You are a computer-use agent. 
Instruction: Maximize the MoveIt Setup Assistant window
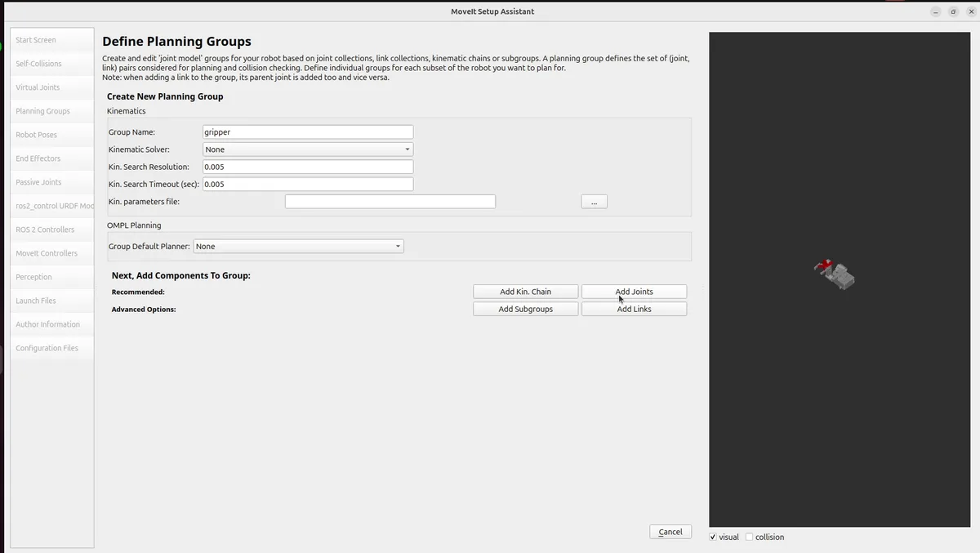[x=953, y=11]
